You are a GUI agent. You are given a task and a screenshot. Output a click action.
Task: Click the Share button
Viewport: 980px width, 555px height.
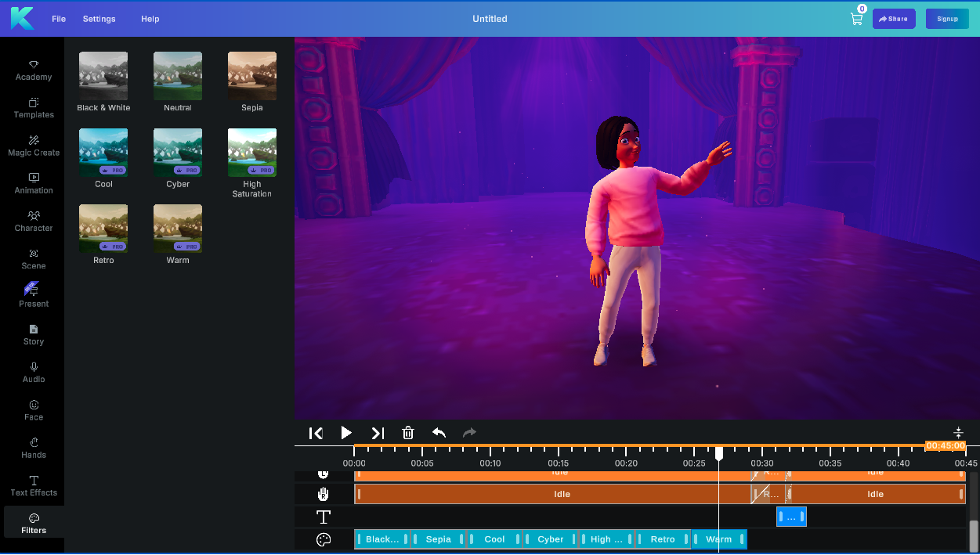click(894, 18)
